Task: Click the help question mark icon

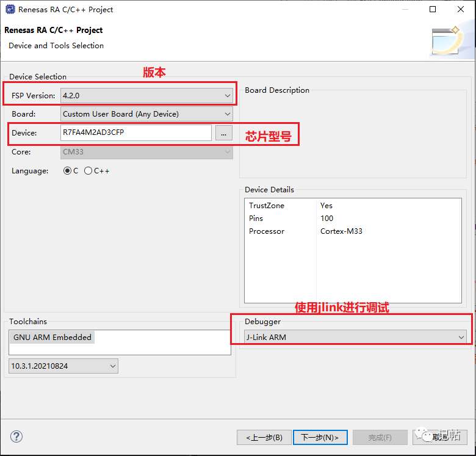Action: (x=16, y=436)
